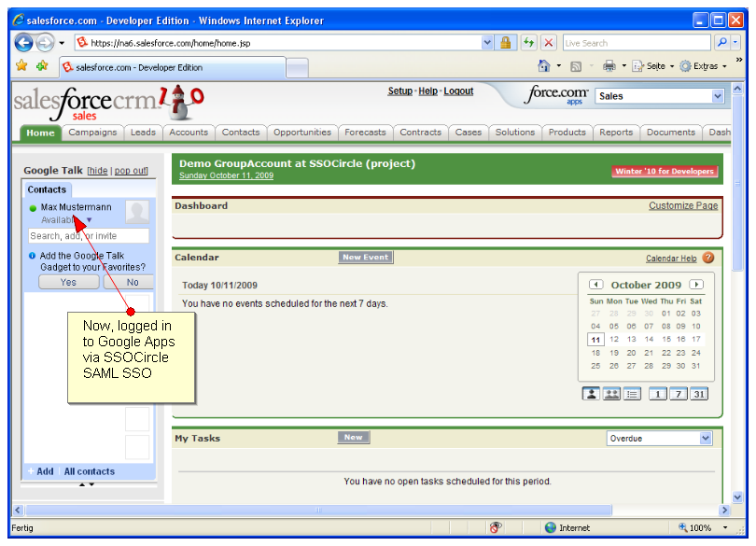Click the Print toolbar icon
The image size is (756, 546).
coord(609,66)
